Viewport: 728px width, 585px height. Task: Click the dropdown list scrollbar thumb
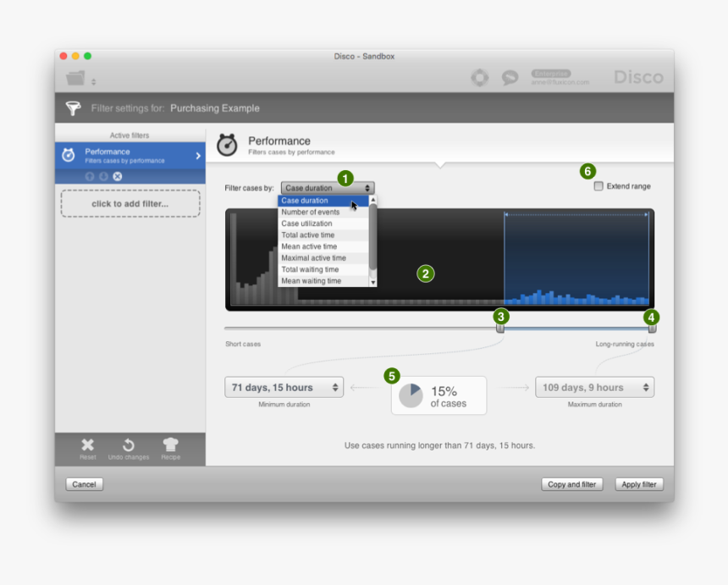click(x=372, y=237)
